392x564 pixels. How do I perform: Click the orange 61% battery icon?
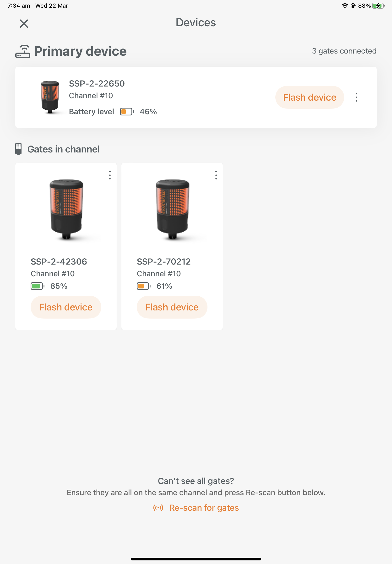[x=143, y=286]
